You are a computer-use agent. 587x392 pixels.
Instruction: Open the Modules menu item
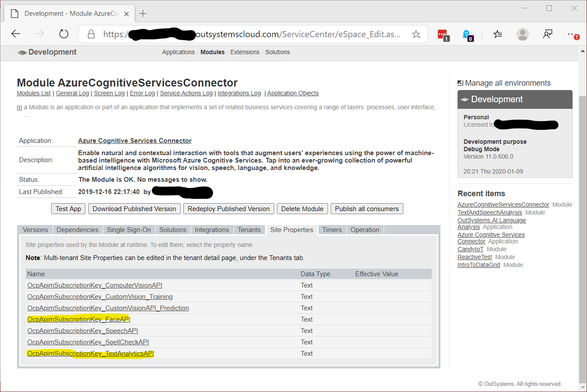213,52
